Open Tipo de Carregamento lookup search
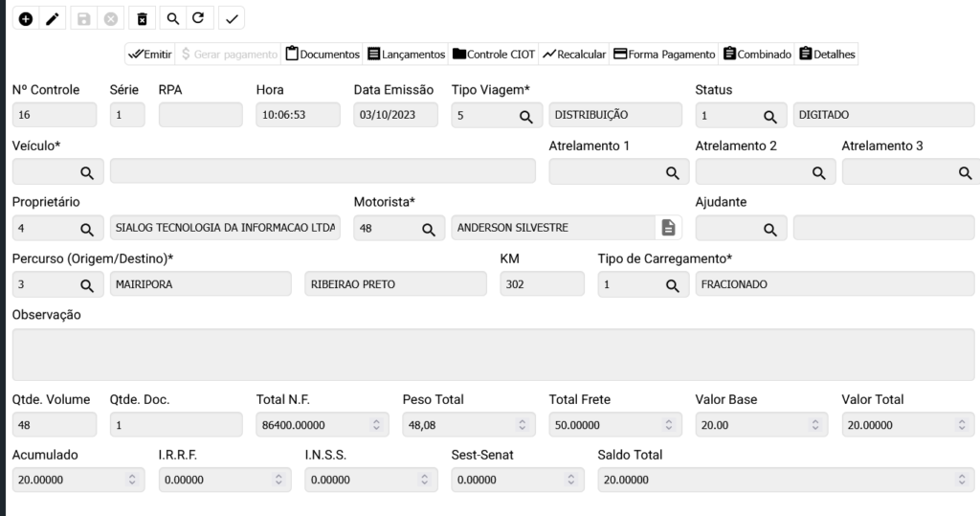Viewport: 980px width, 516px height. point(672,285)
